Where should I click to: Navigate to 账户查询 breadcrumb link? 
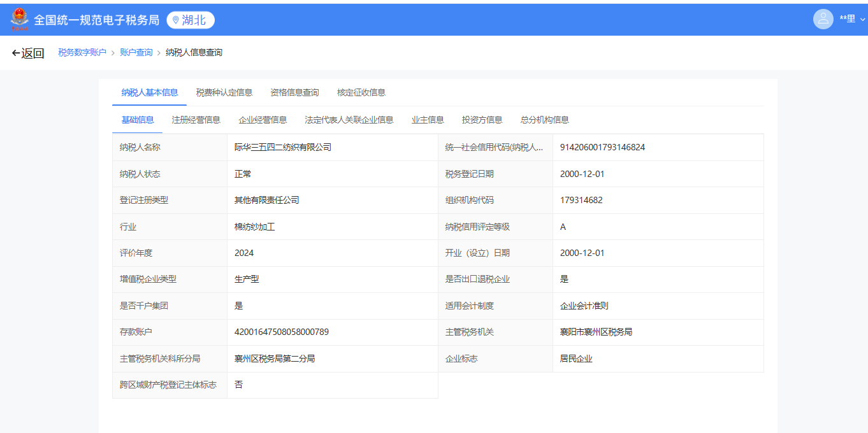coord(136,53)
